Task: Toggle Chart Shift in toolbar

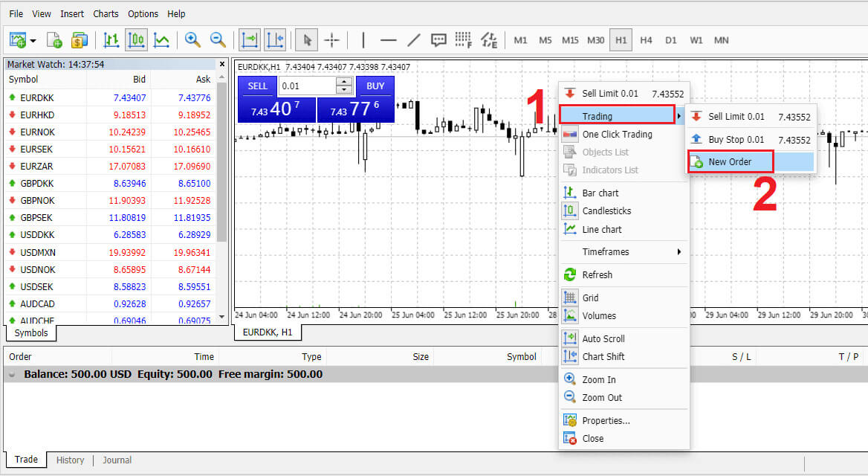Action: [274, 39]
